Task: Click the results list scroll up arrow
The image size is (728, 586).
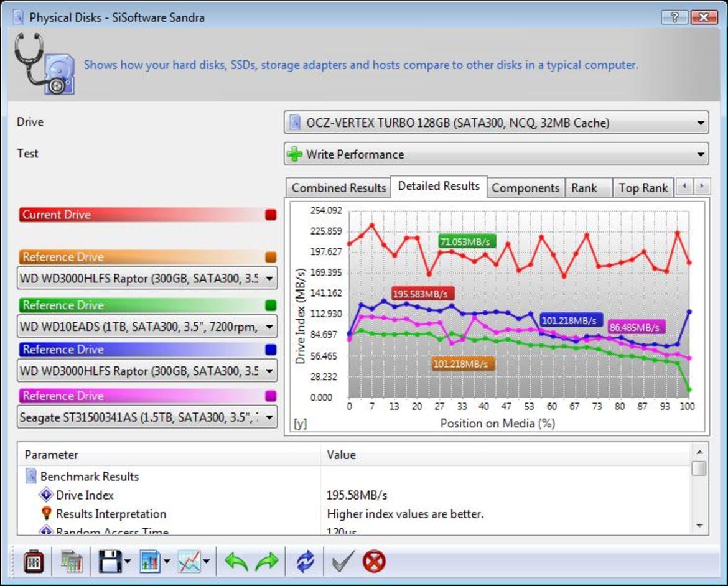Action: point(699,452)
